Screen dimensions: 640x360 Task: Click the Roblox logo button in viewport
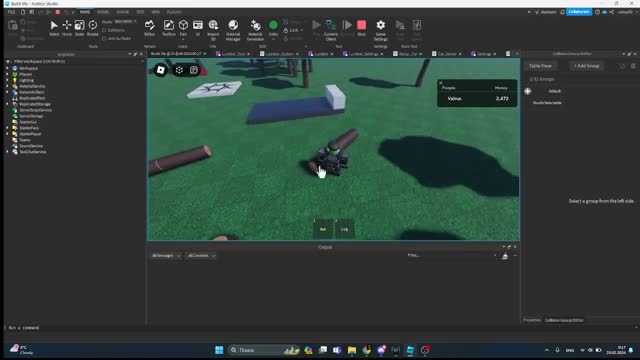click(161, 70)
